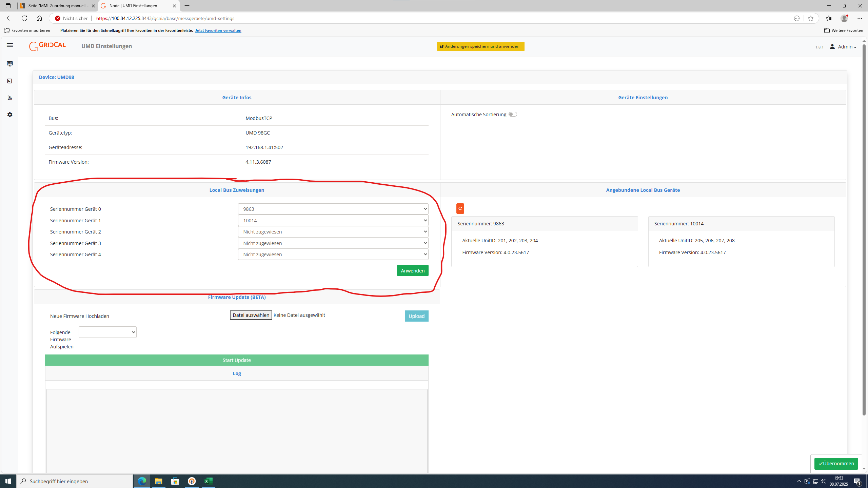The height and width of the screenshot is (488, 868).
Task: Toggle Automatische Sortierung switch
Action: 513,115
